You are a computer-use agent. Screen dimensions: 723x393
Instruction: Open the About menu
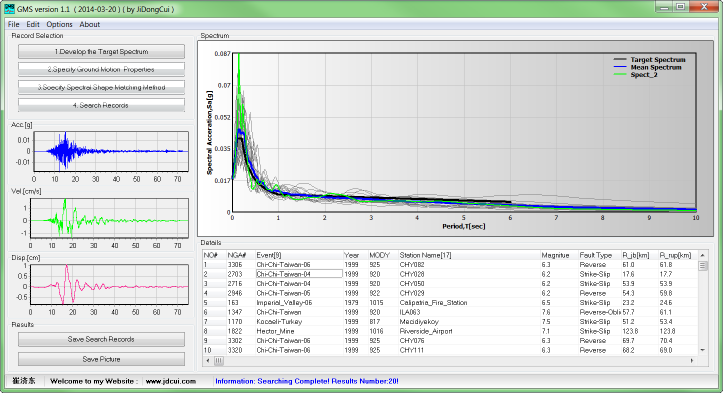tap(89, 24)
